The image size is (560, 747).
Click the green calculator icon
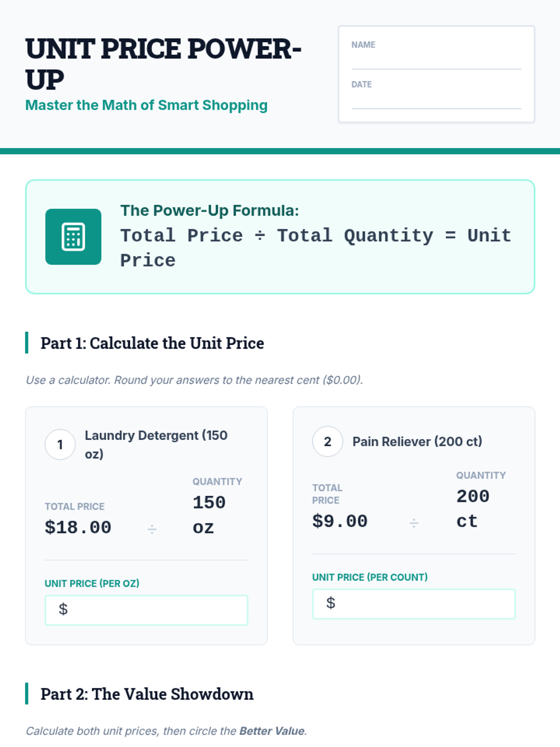[73, 237]
